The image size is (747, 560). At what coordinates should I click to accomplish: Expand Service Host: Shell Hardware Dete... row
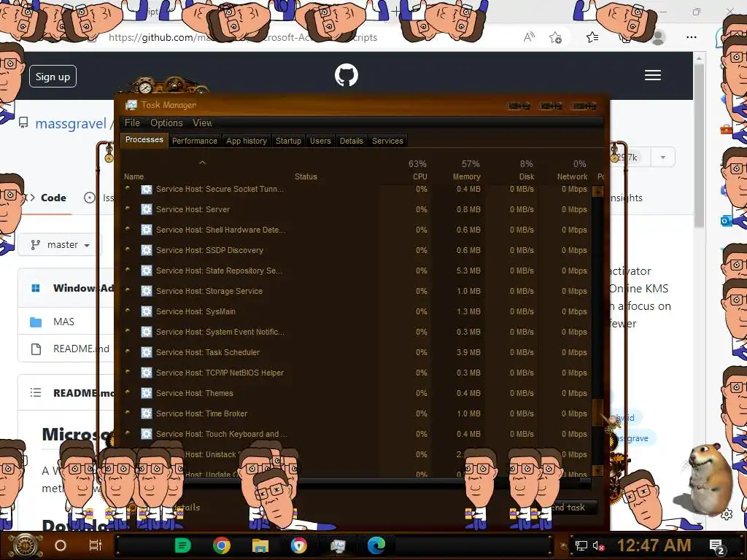pos(127,229)
